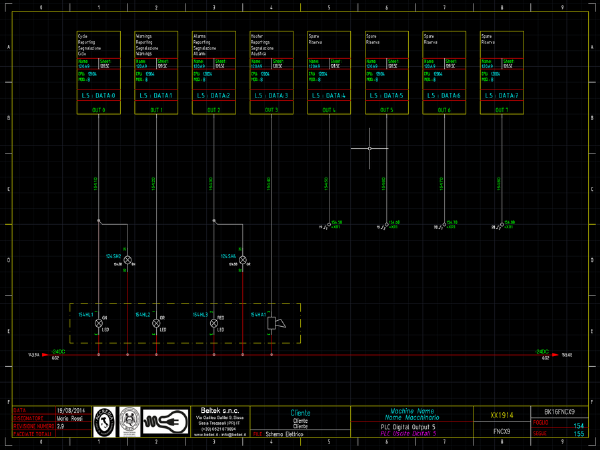The height and width of the screenshot is (450, 600).
Task: Click the 'OUT 1' terminal text
Action: pyautogui.click(x=156, y=110)
